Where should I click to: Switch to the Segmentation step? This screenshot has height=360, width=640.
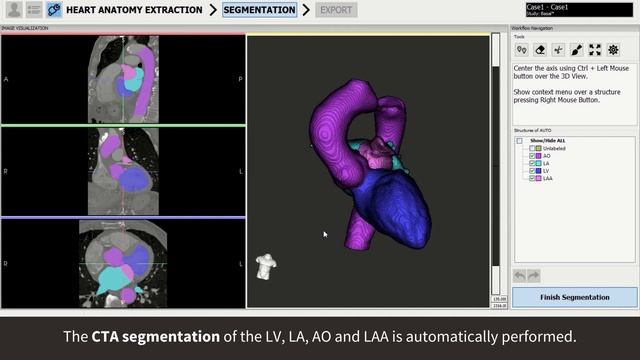click(x=260, y=10)
